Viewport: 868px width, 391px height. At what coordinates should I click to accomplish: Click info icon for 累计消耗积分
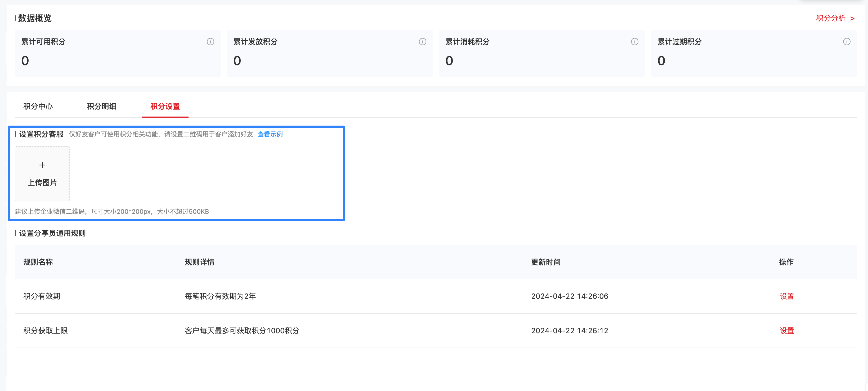point(634,42)
